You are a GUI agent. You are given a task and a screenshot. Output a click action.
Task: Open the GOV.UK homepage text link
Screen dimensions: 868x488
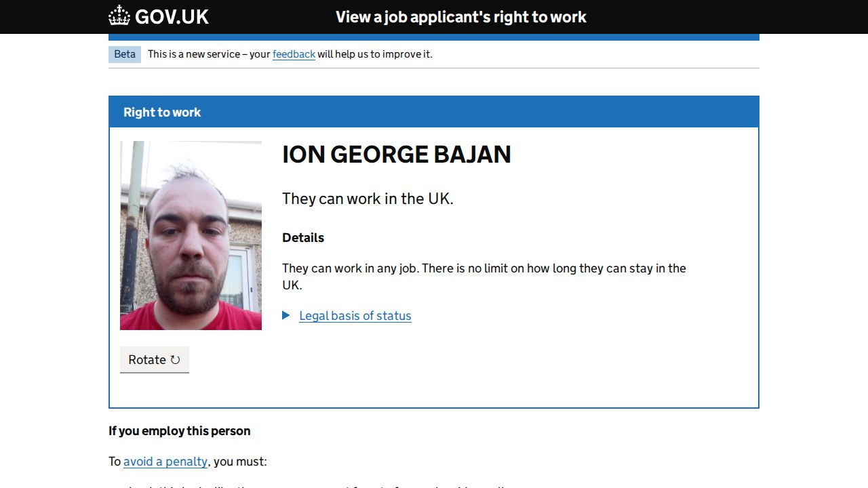pos(172,17)
